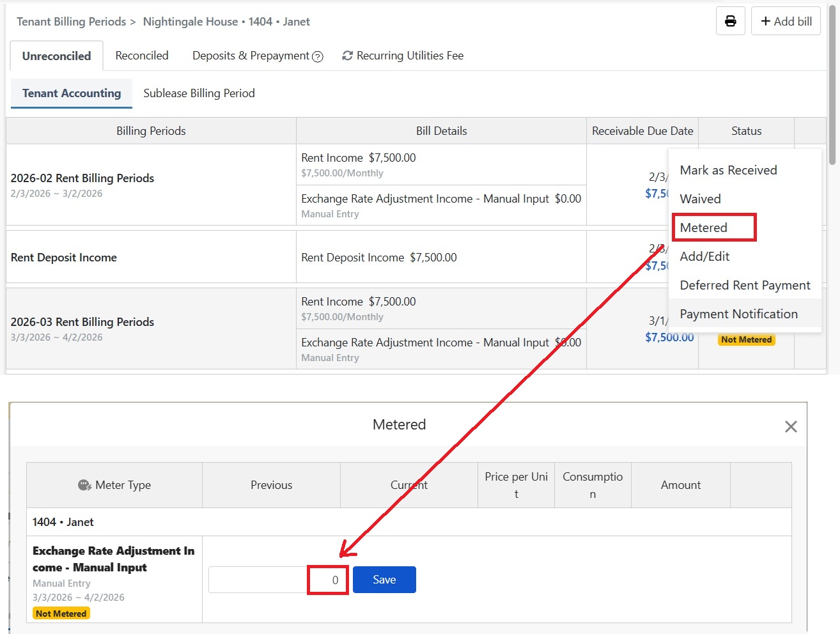Close the Metered dialog with X

(790, 426)
